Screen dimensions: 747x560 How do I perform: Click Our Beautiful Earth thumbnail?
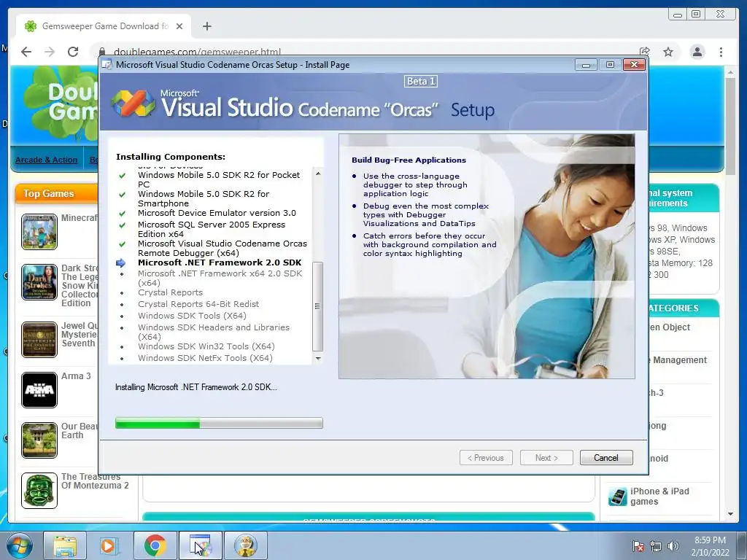click(x=39, y=440)
